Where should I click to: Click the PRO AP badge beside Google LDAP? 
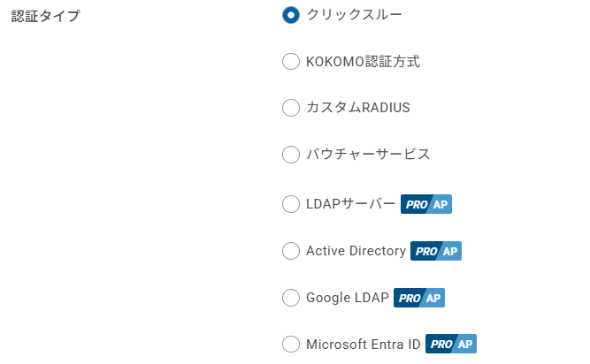click(x=419, y=298)
